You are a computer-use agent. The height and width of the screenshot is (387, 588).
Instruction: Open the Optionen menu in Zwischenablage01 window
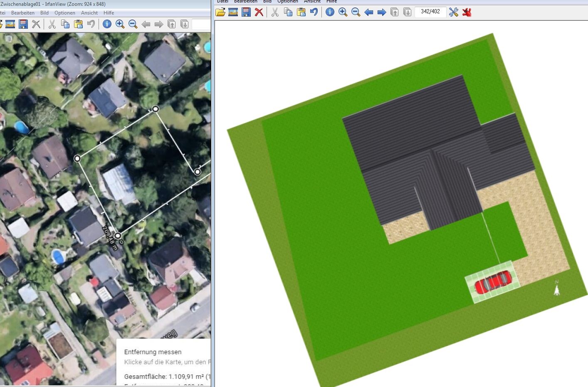pos(65,13)
